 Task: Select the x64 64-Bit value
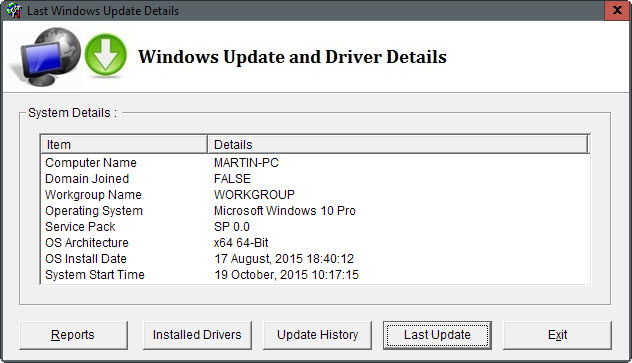point(241,243)
